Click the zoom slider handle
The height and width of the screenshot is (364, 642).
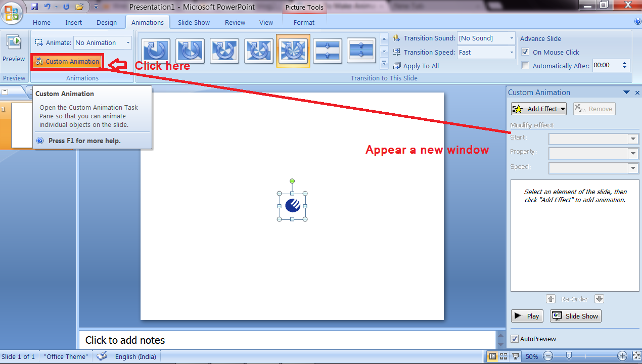pos(569,356)
